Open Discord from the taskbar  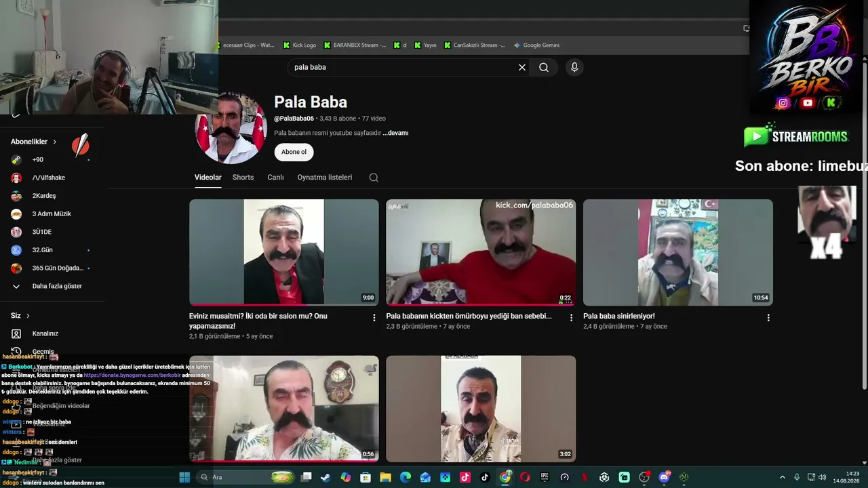coord(664,477)
